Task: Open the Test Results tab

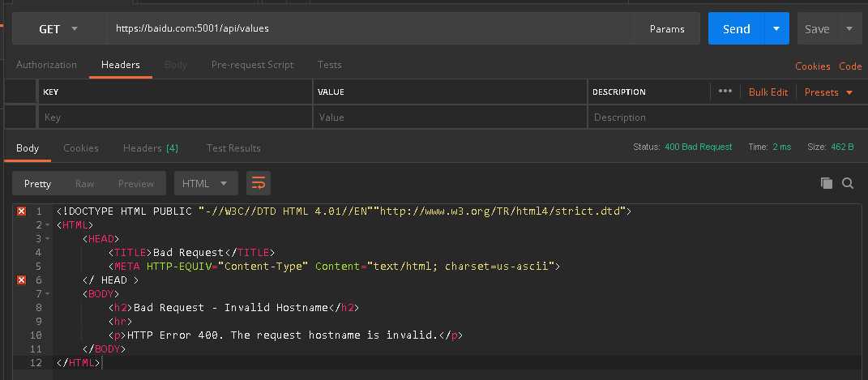Action: [233, 148]
